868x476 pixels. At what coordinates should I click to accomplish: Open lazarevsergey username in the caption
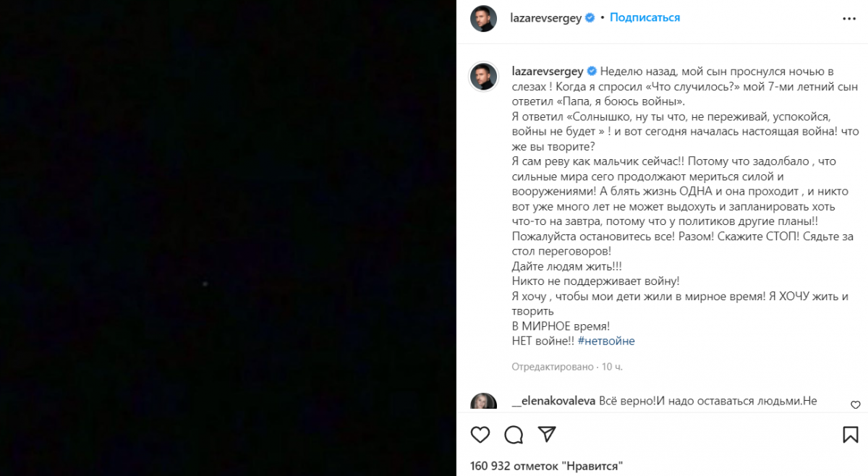click(547, 71)
